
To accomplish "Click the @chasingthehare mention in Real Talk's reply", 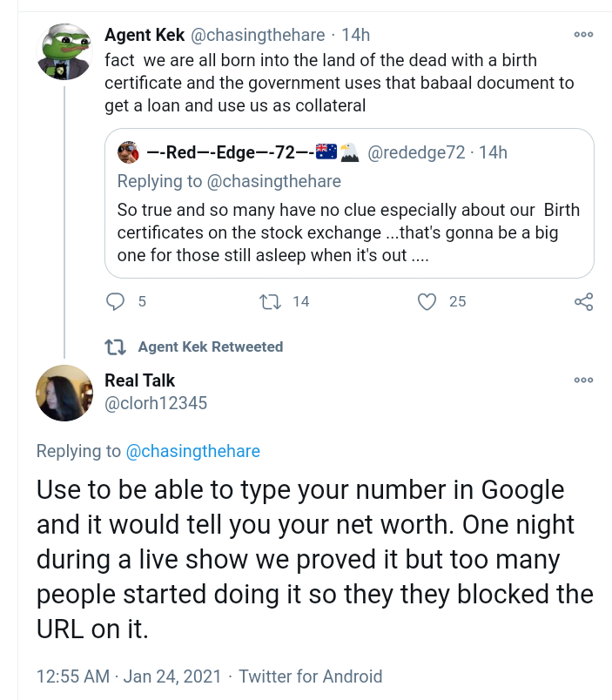I will pyautogui.click(x=192, y=451).
